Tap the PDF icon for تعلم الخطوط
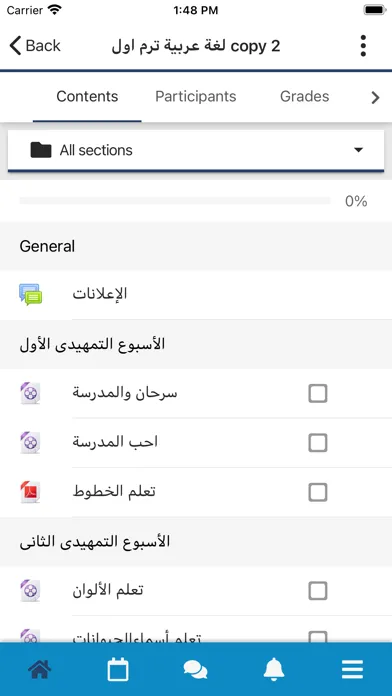 (x=31, y=492)
